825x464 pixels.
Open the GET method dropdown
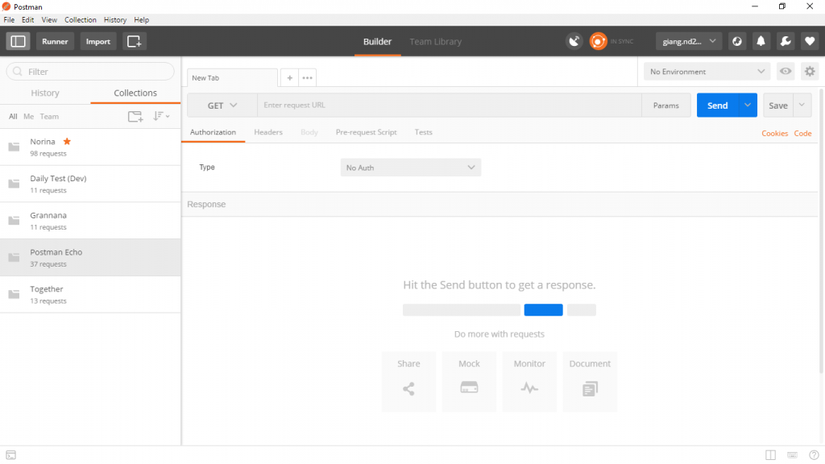(222, 105)
